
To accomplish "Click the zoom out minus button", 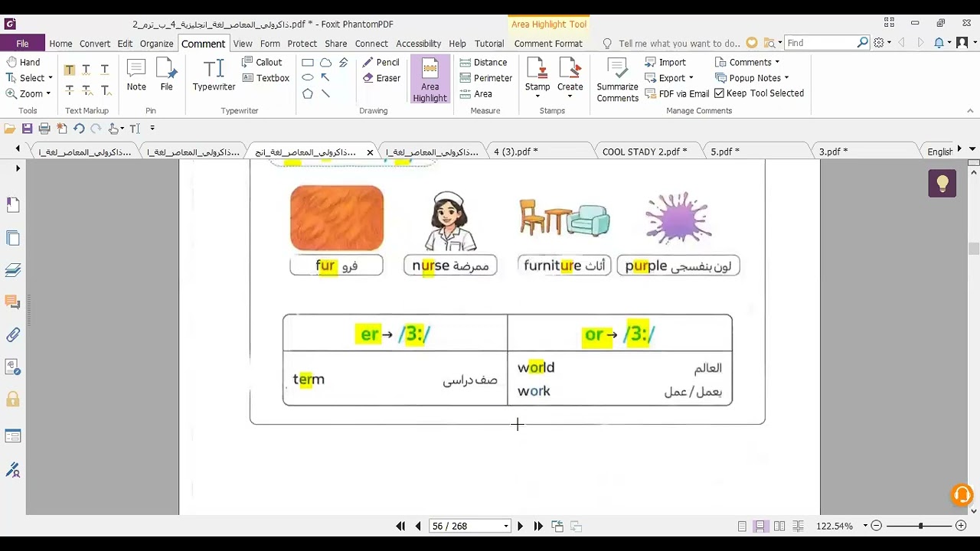I will (877, 526).
